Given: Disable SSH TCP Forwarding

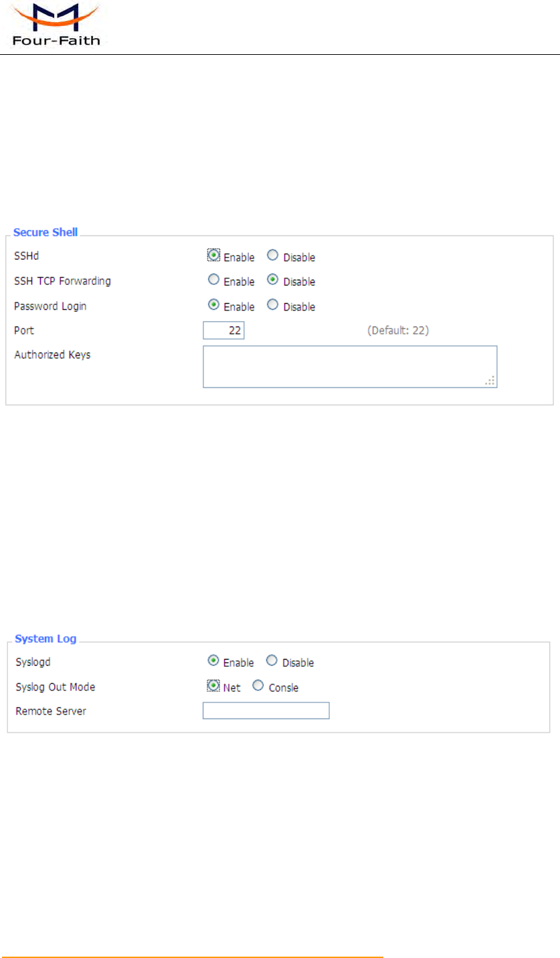Looking at the screenshot, I should 272,280.
